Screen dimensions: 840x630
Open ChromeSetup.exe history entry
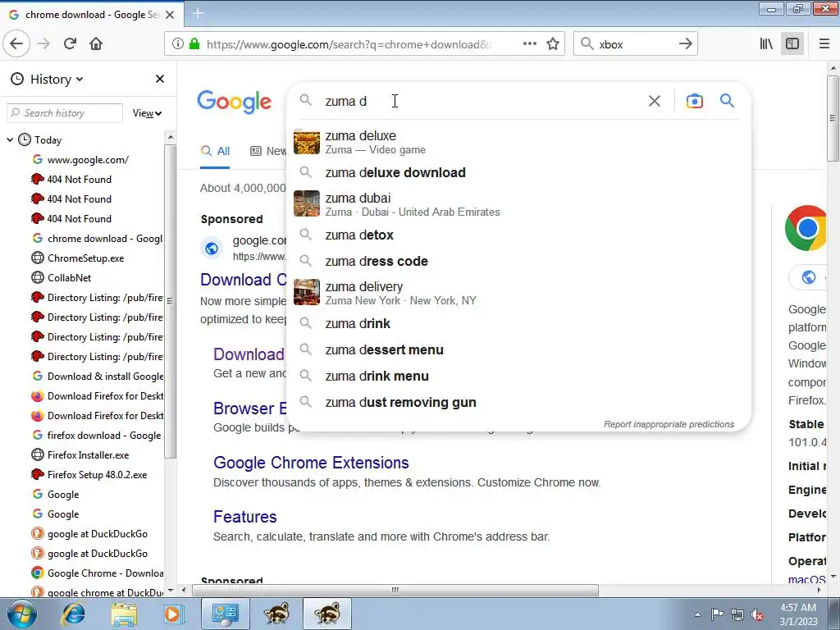pyautogui.click(x=85, y=258)
